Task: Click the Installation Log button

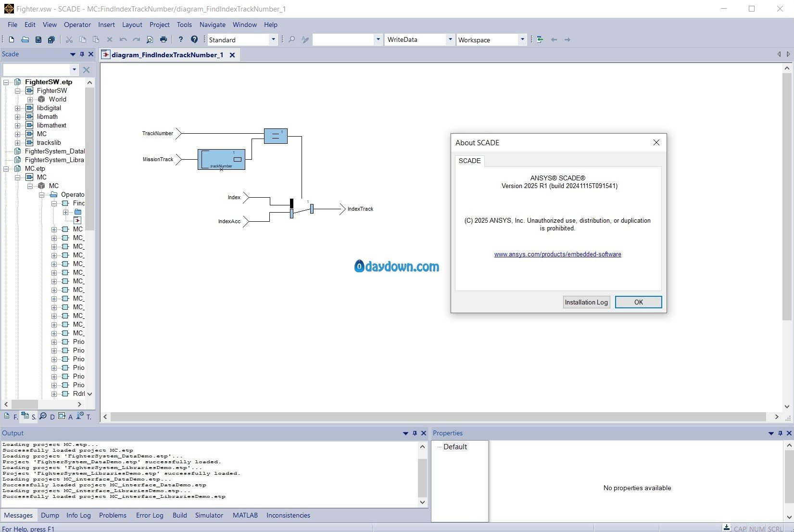Action: [x=586, y=302]
